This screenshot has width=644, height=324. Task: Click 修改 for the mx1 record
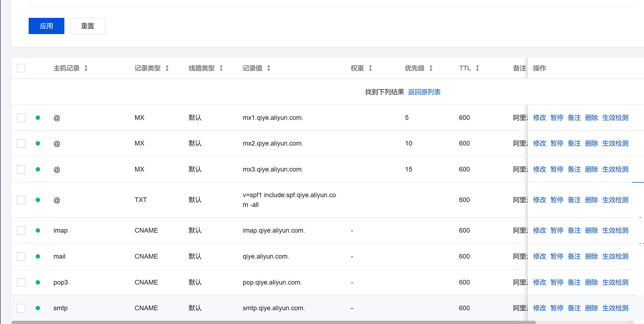[540, 118]
